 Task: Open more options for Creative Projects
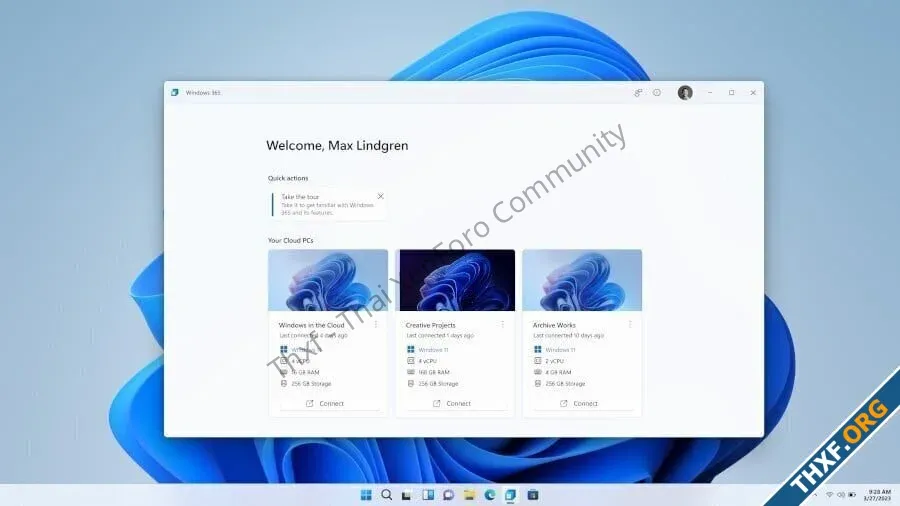point(503,325)
